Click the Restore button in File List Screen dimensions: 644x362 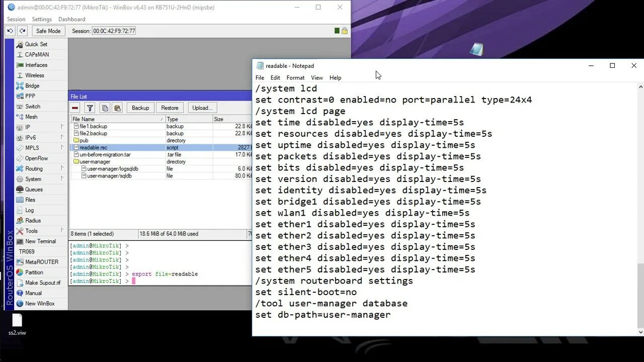(x=170, y=108)
